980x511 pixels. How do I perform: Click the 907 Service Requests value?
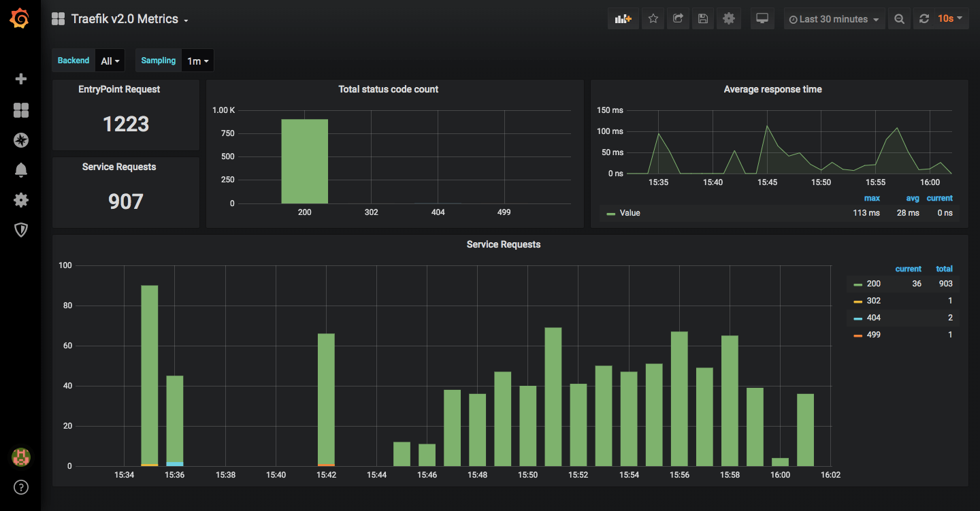click(126, 201)
